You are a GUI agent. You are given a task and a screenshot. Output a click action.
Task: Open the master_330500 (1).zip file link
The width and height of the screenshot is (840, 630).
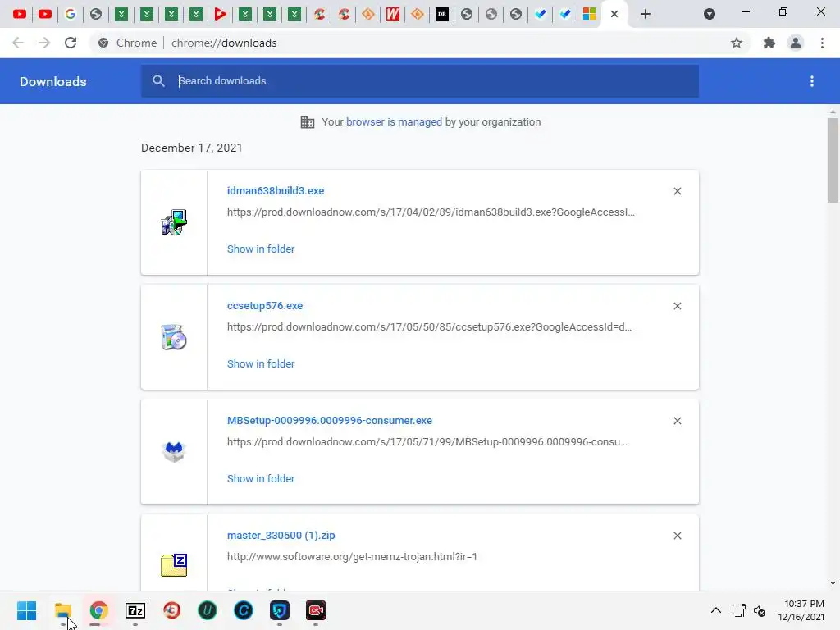[x=281, y=536]
